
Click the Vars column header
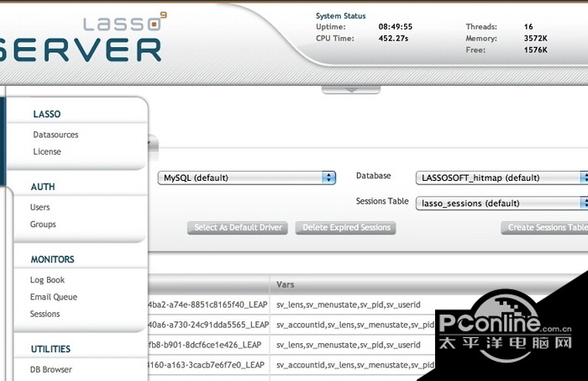click(x=285, y=284)
